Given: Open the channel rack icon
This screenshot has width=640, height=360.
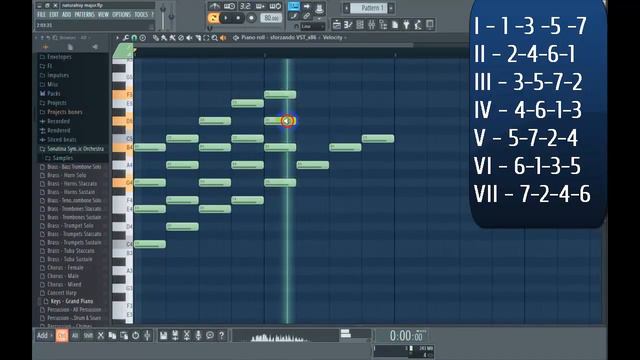Looking at the screenshot, I should pyautogui.click(x=360, y=25).
